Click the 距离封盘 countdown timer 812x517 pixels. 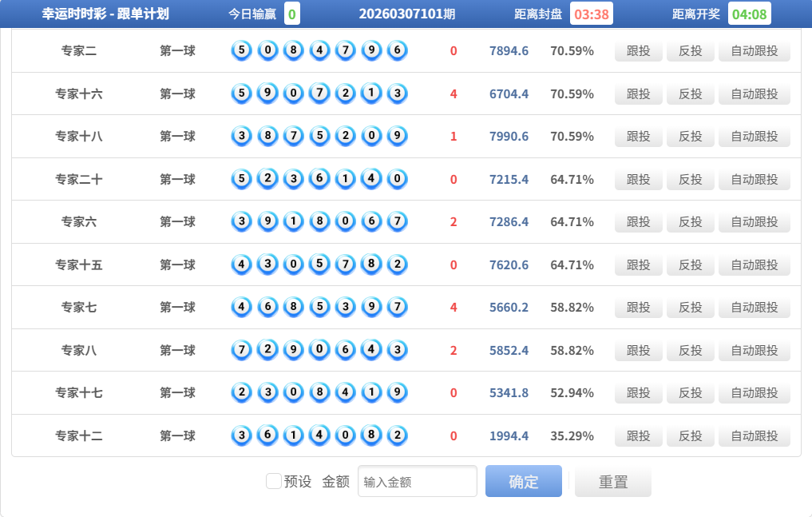[x=592, y=14]
